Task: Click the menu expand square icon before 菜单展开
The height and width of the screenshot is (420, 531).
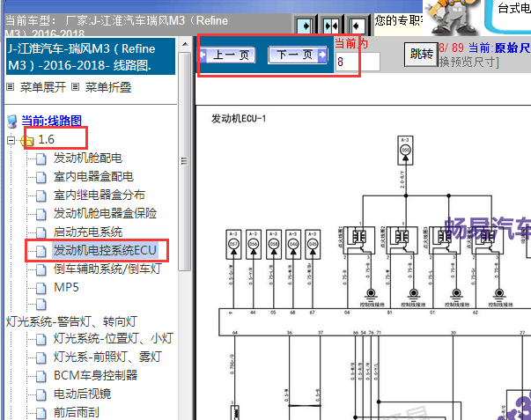Action: click(x=11, y=87)
